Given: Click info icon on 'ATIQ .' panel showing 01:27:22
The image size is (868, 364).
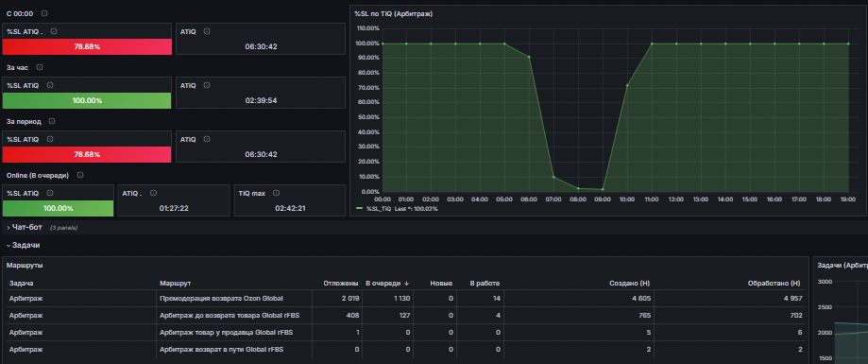Looking at the screenshot, I should pos(153,194).
